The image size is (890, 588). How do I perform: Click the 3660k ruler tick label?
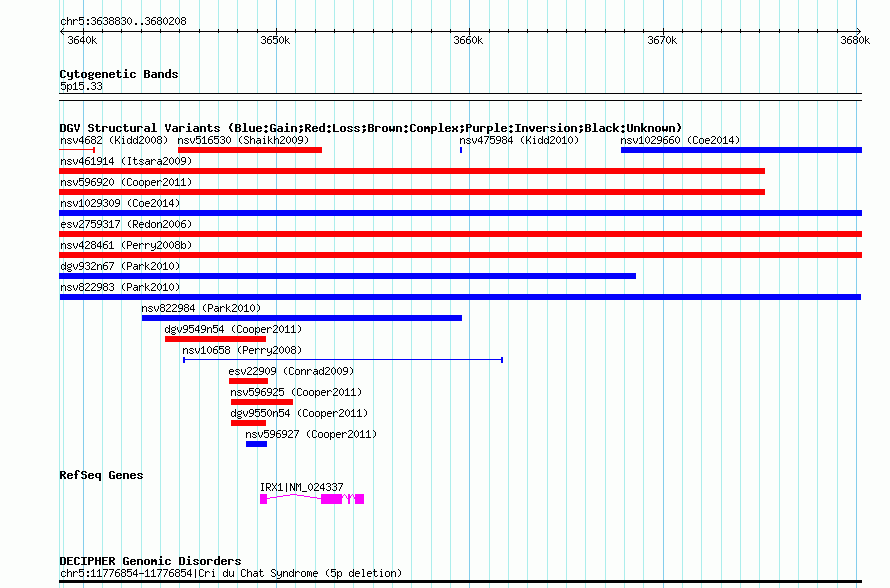(x=468, y=40)
